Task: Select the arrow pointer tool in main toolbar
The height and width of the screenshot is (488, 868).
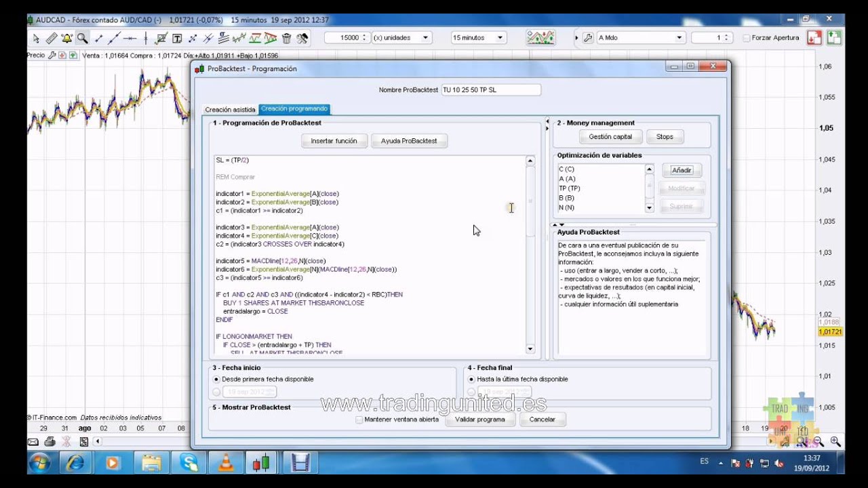Action: [35, 38]
